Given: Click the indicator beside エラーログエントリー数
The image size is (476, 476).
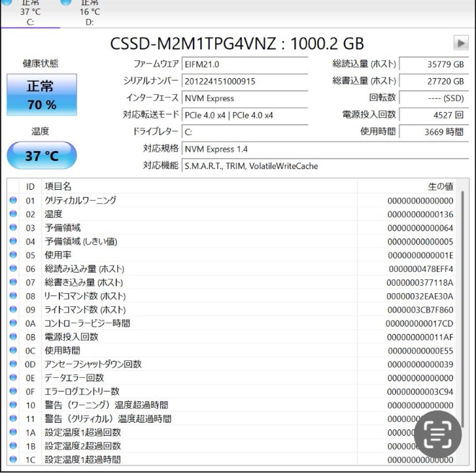Looking at the screenshot, I should tap(13, 391).
